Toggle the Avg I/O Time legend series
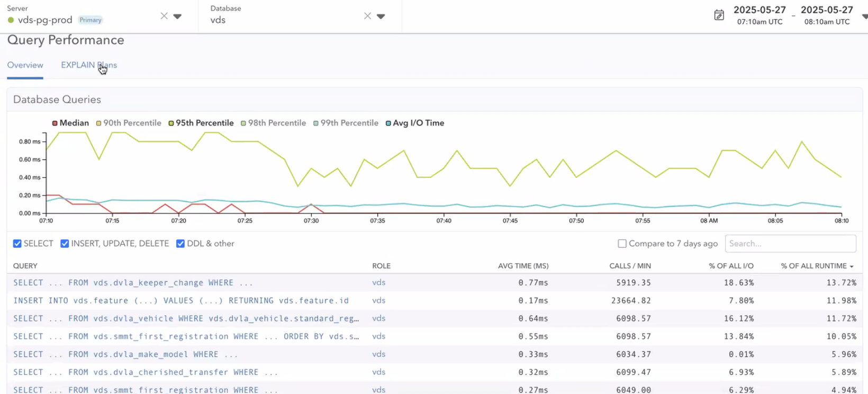 [x=415, y=123]
